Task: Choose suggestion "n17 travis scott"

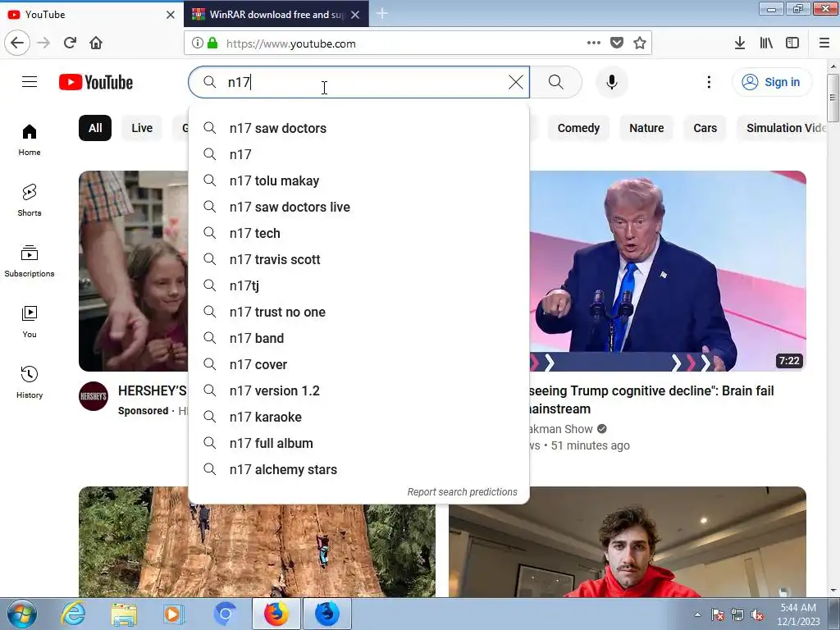Action: (359, 259)
